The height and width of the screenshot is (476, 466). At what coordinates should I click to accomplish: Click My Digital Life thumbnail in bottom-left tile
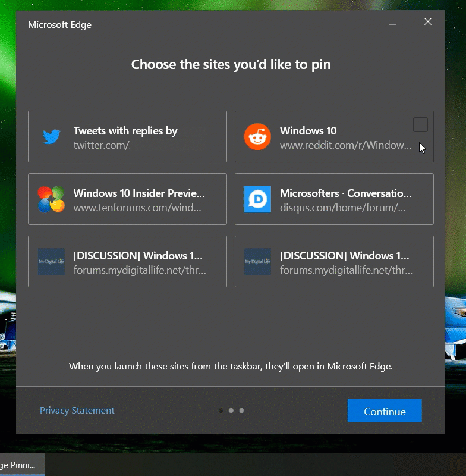point(51,262)
